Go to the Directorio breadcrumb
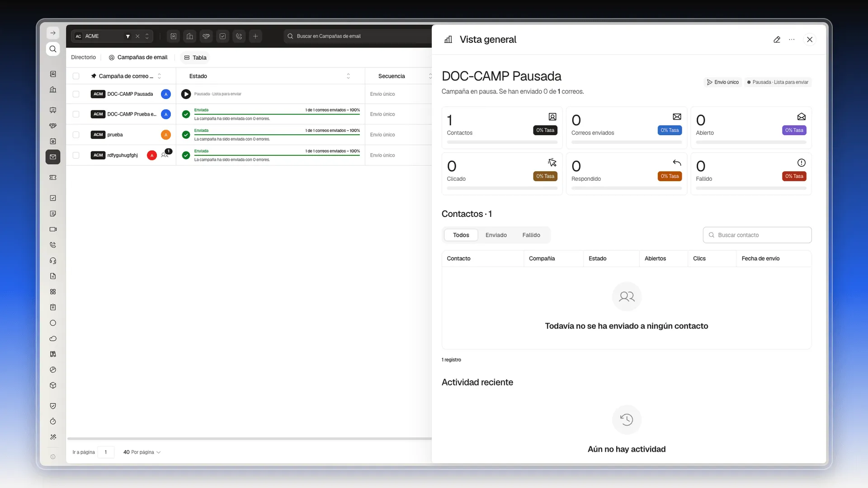 pos(83,57)
